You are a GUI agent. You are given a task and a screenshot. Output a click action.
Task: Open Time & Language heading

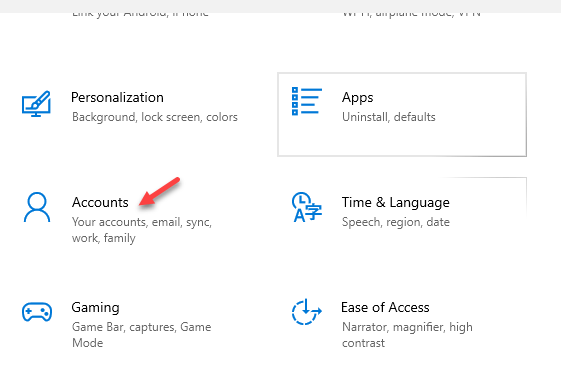point(396,202)
